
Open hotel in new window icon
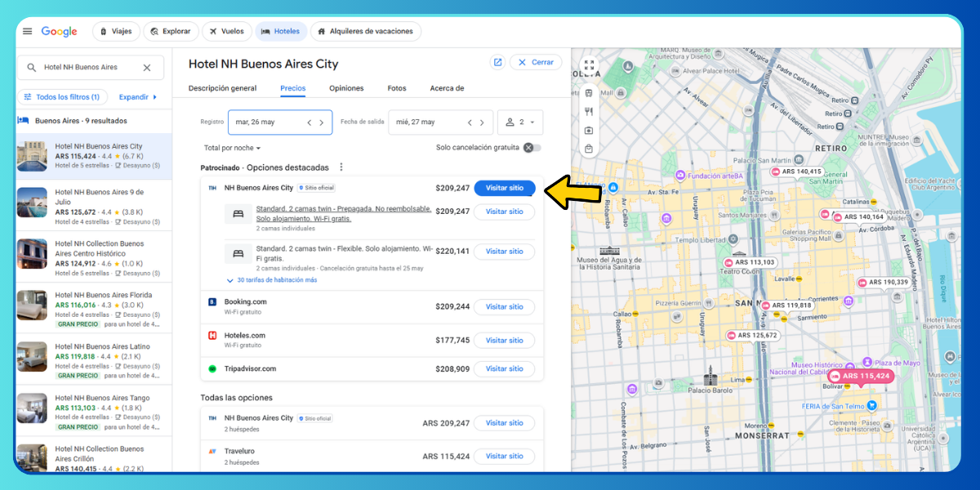(x=497, y=62)
